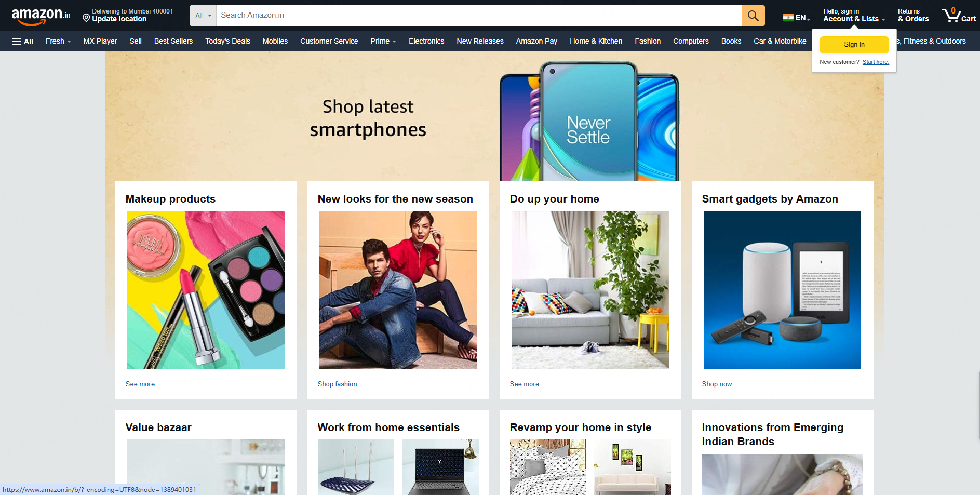Go to Today's Deals
This screenshot has height=495, width=980.
pos(227,41)
